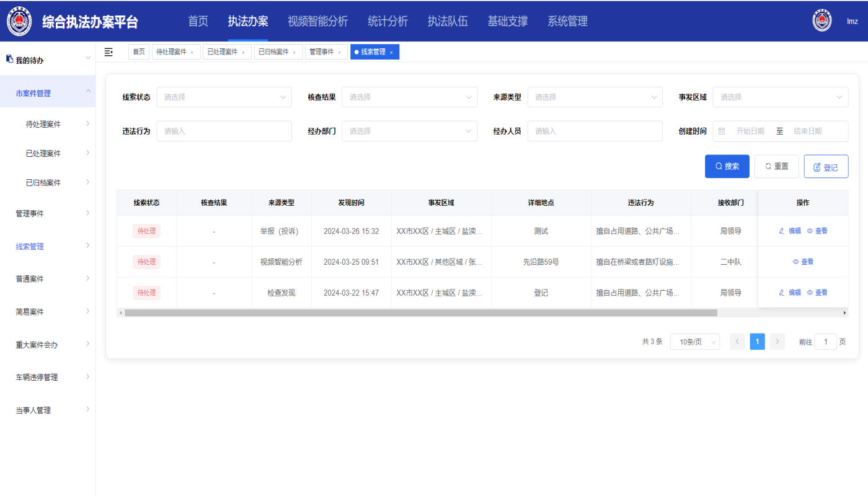Open the user avatar badge near lmz
This screenshot has height=496, width=868.
click(x=822, y=20)
